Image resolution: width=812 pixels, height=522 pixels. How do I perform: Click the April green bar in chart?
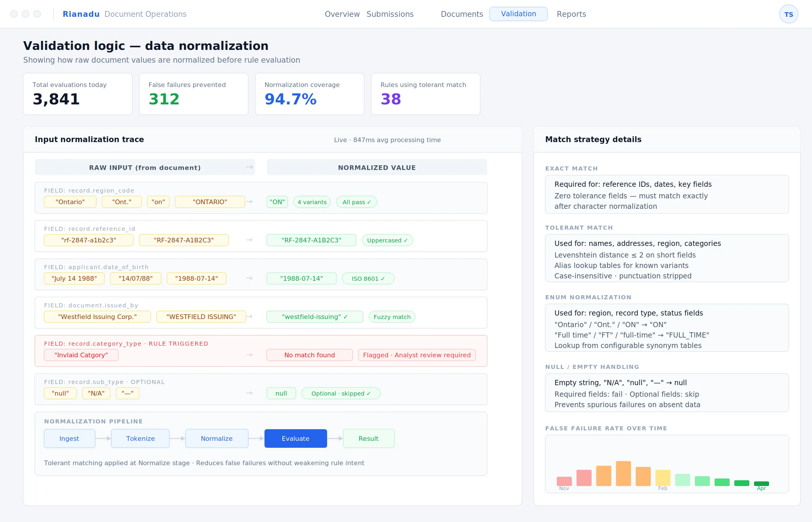(x=761, y=483)
